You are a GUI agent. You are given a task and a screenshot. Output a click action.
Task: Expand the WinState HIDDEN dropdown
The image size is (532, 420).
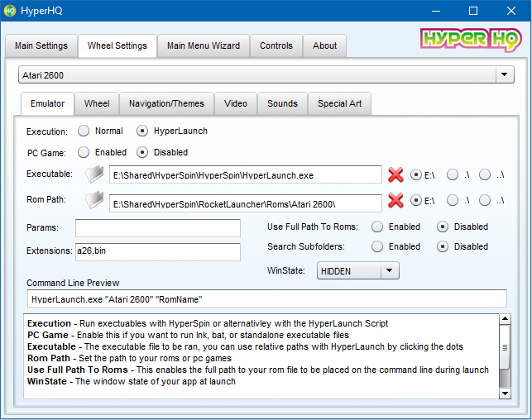click(x=390, y=270)
